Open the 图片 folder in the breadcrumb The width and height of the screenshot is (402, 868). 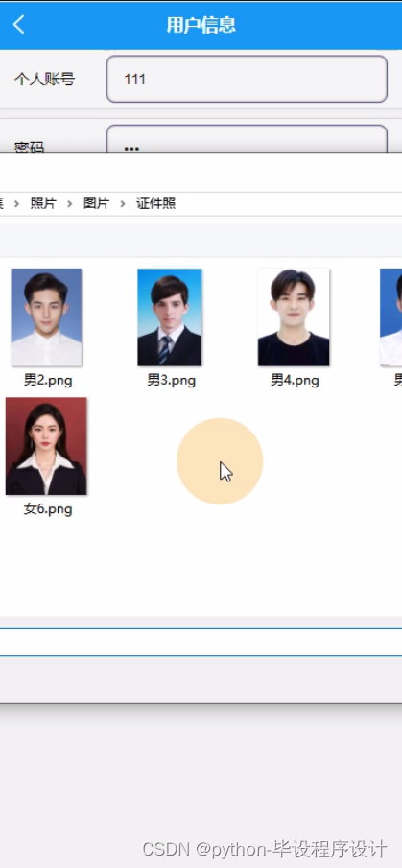tap(96, 203)
